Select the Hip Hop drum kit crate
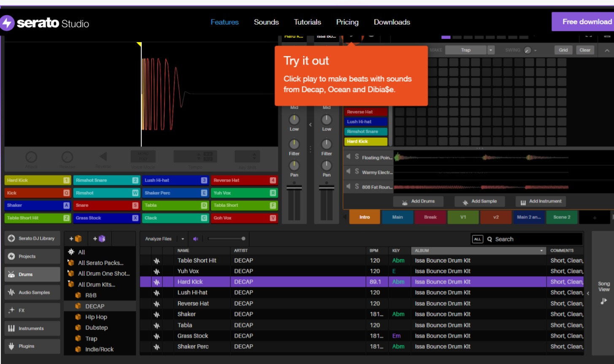 96,317
